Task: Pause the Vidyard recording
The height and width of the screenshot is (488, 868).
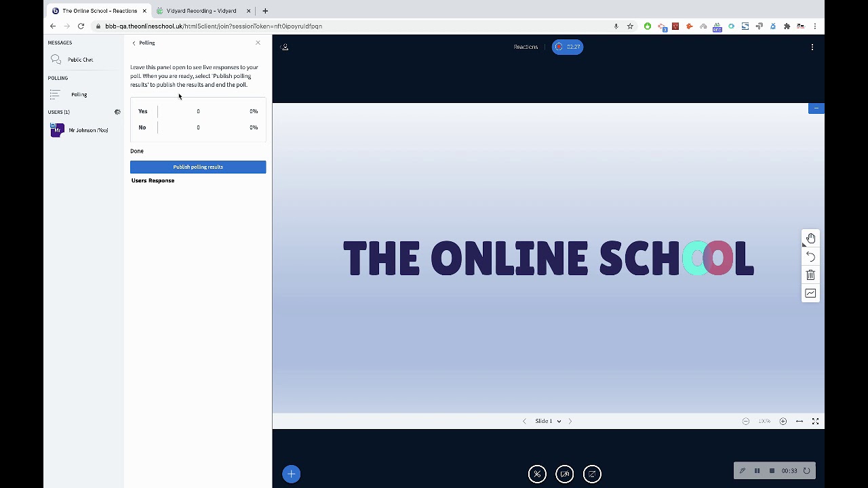Action: point(757,470)
